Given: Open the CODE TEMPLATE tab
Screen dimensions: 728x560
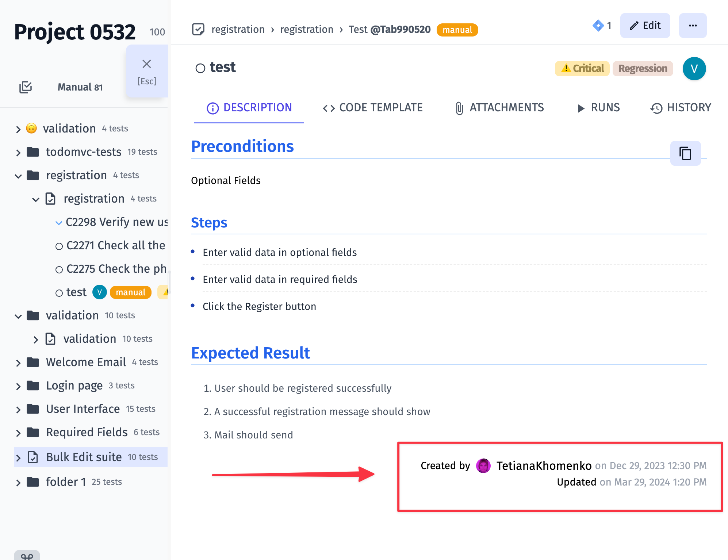Looking at the screenshot, I should point(372,108).
